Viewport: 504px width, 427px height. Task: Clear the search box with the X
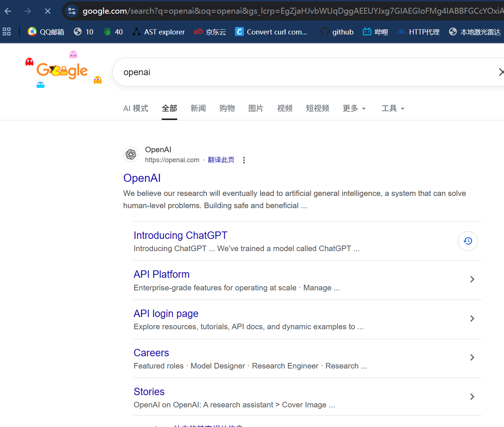click(x=502, y=72)
